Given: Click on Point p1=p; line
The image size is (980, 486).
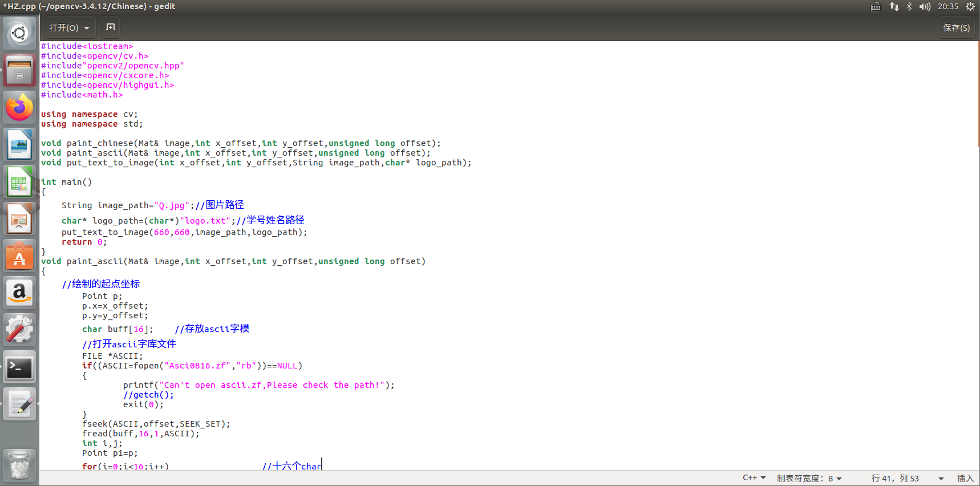Looking at the screenshot, I should (x=110, y=453).
